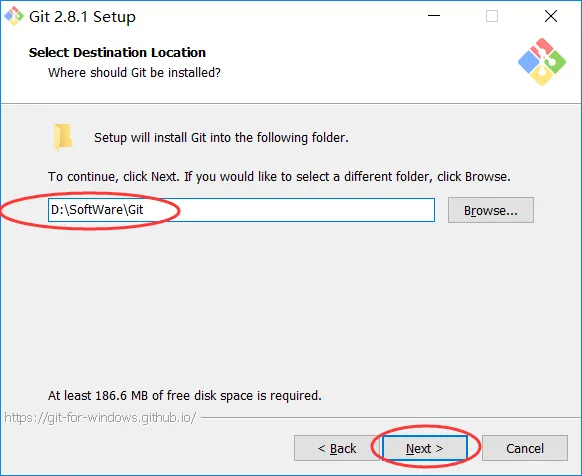Image resolution: width=582 pixels, height=476 pixels.
Task: Click the 'Select Destination Location' heading
Action: click(117, 52)
